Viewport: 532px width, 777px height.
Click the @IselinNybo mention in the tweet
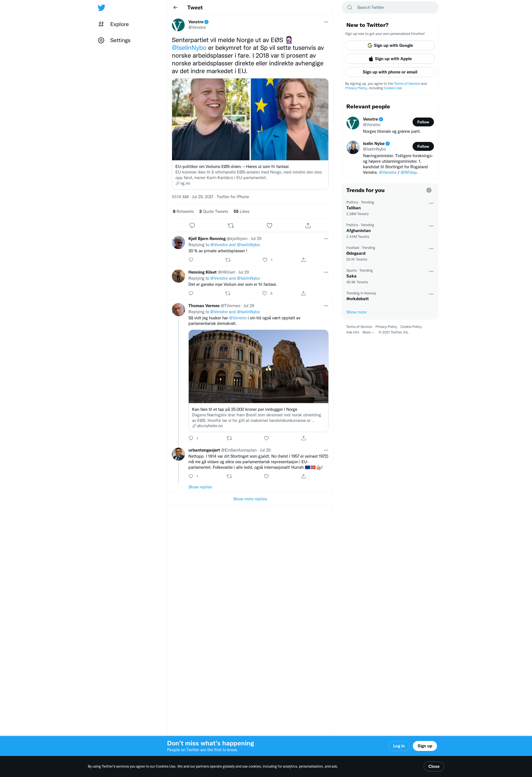189,48
